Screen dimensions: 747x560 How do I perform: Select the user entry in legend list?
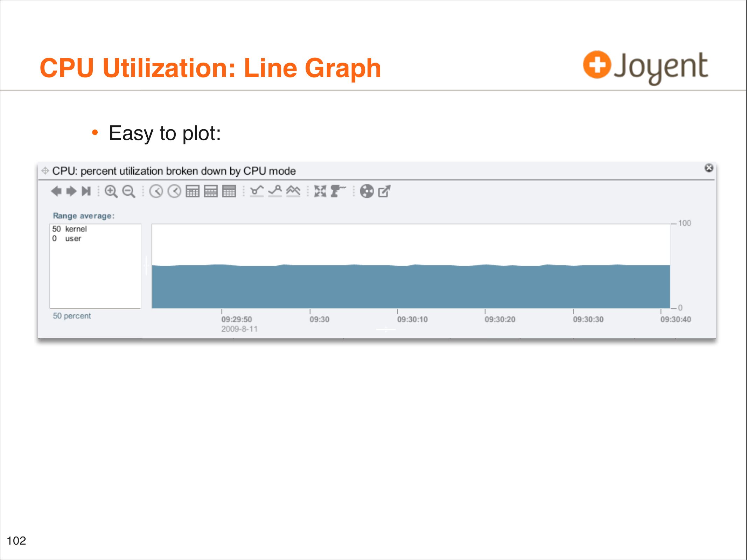point(73,239)
